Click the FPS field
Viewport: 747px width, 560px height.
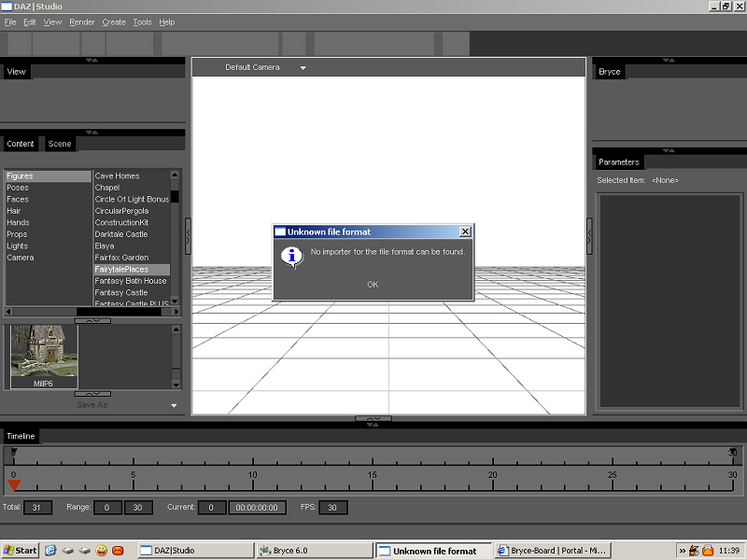point(333,508)
